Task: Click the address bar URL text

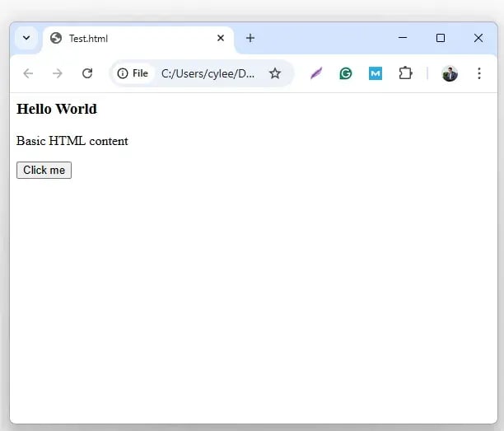Action: tap(208, 73)
